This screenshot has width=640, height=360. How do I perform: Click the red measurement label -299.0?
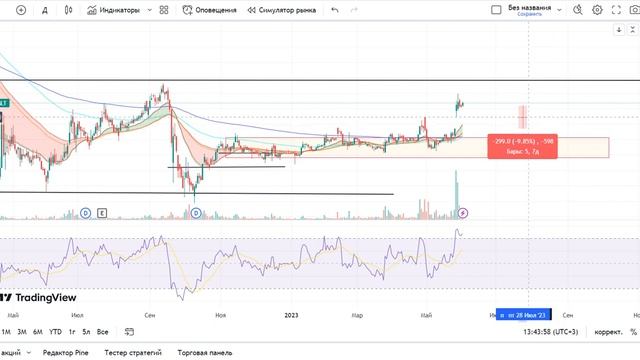[522, 146]
